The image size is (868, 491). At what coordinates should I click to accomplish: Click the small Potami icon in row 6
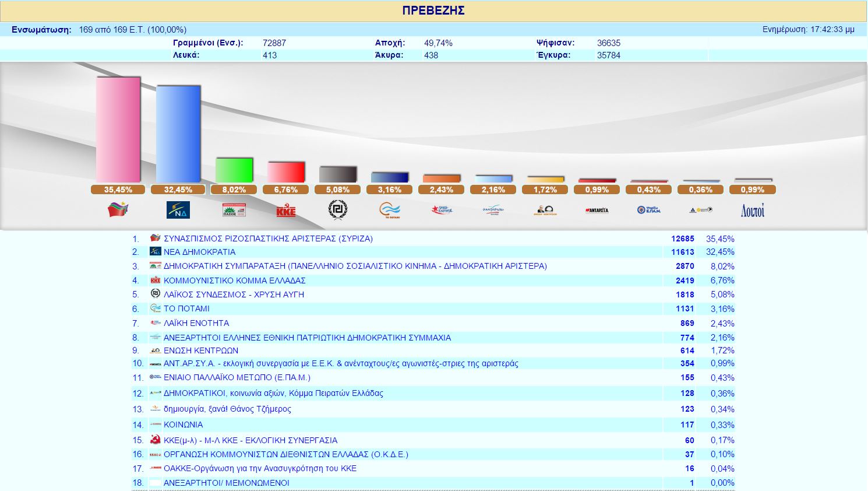click(x=155, y=308)
